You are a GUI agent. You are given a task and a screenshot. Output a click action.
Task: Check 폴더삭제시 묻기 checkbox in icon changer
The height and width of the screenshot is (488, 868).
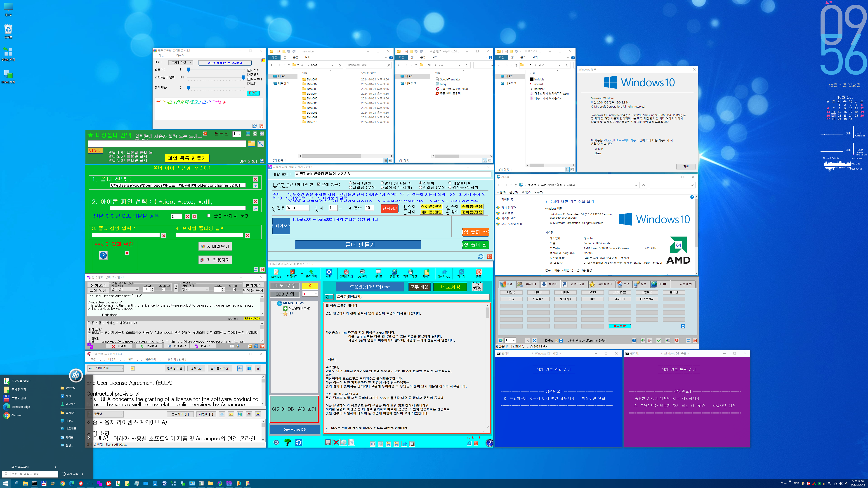(209, 216)
